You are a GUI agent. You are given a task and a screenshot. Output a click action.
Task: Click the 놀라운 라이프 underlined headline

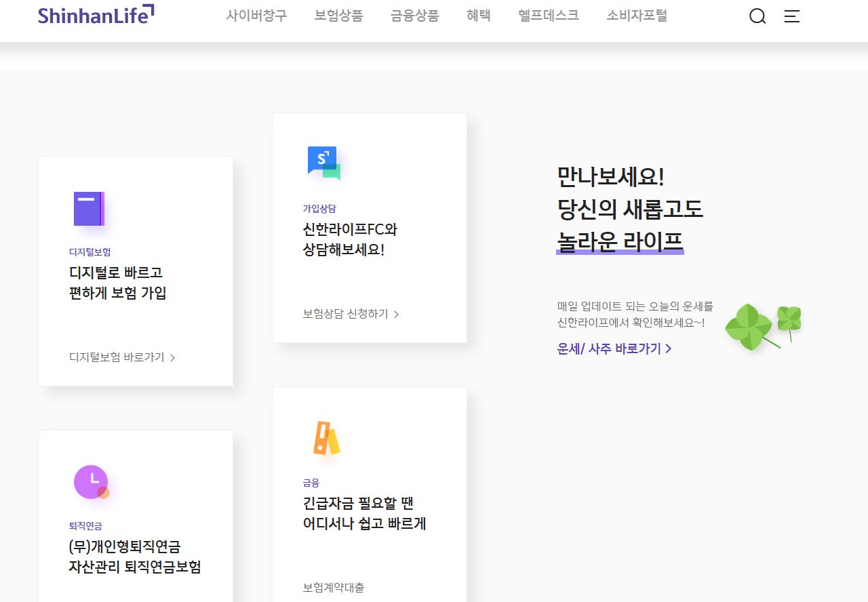click(x=620, y=241)
